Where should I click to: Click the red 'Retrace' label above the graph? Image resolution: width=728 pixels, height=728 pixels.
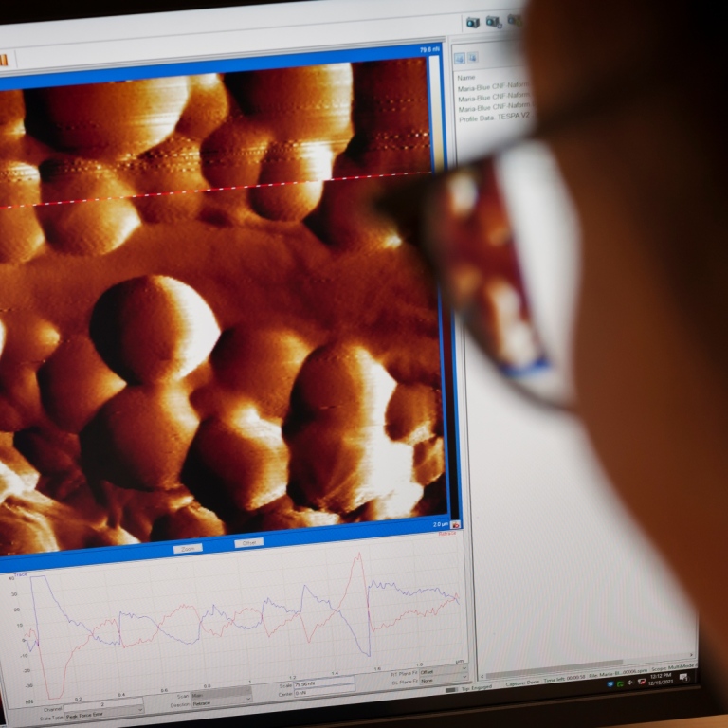pyautogui.click(x=447, y=534)
